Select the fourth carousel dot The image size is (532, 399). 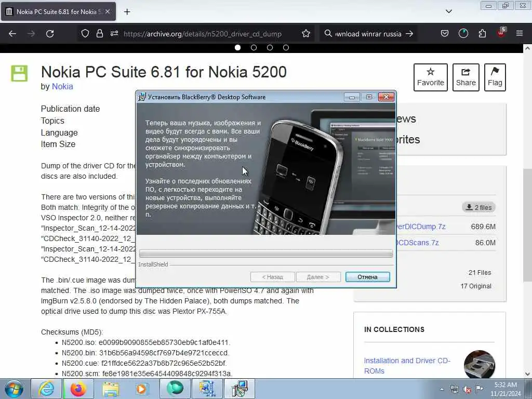(x=286, y=47)
